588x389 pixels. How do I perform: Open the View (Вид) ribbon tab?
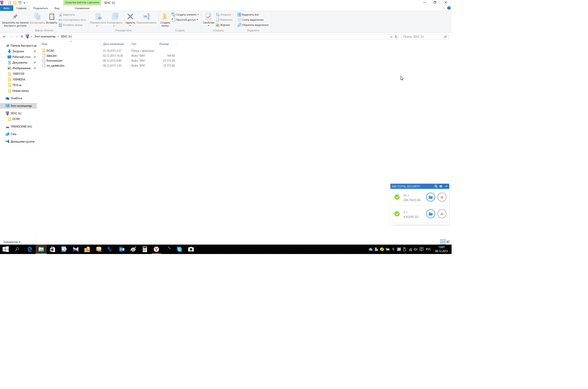coord(57,8)
